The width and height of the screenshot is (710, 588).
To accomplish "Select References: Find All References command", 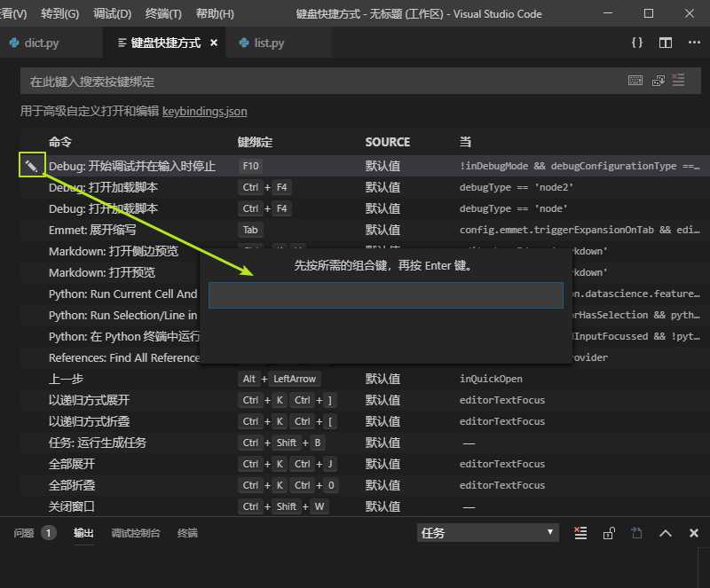I will [x=123, y=357].
